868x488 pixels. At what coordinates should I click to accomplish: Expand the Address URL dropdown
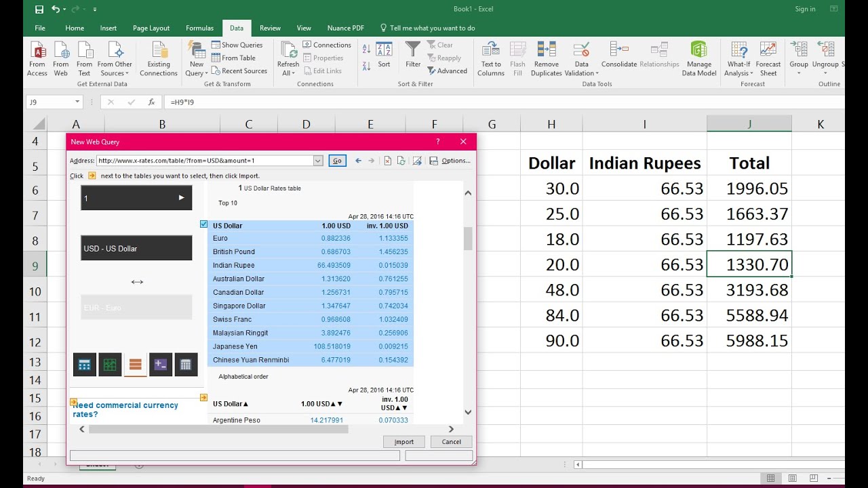pos(318,161)
